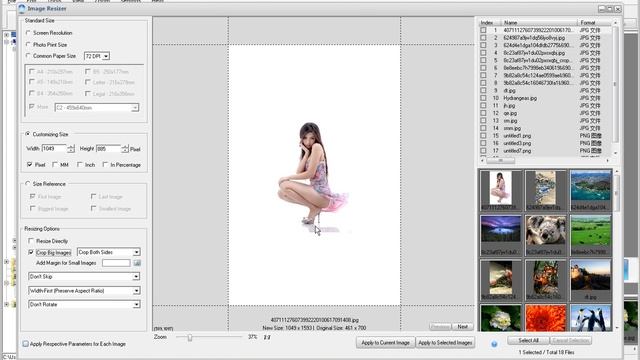Click the Add Margin for Small Images field
Screen dimensions: 640x360
(116, 263)
